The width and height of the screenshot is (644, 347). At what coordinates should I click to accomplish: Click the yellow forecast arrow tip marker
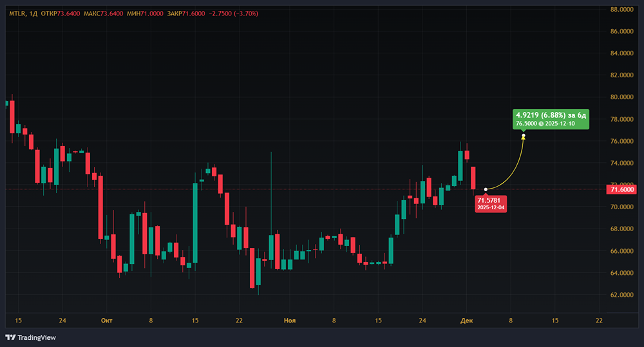523,136
